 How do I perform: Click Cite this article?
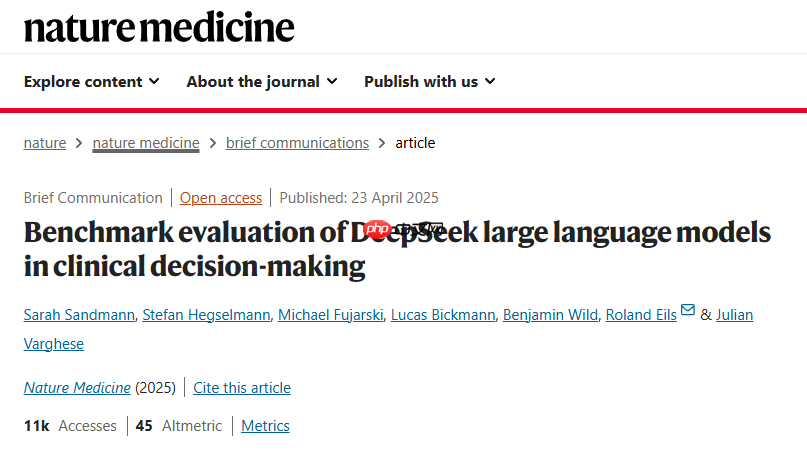coord(242,387)
